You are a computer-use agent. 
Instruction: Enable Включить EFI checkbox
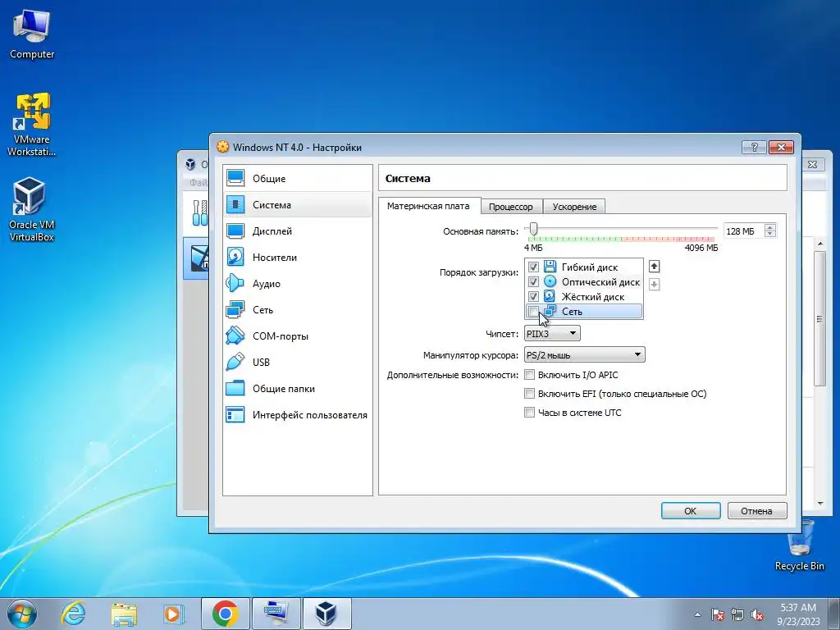(529, 393)
